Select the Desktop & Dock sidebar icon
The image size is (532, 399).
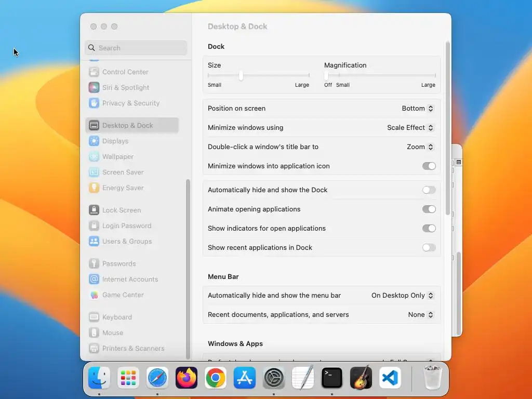[x=94, y=126]
